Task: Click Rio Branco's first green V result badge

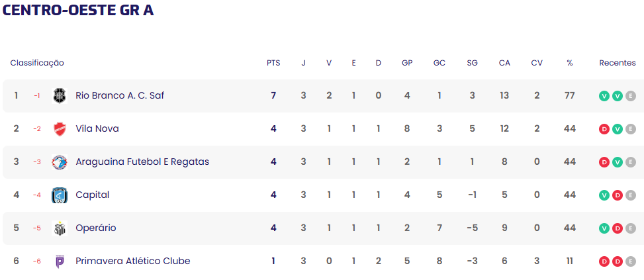Action: [604, 96]
